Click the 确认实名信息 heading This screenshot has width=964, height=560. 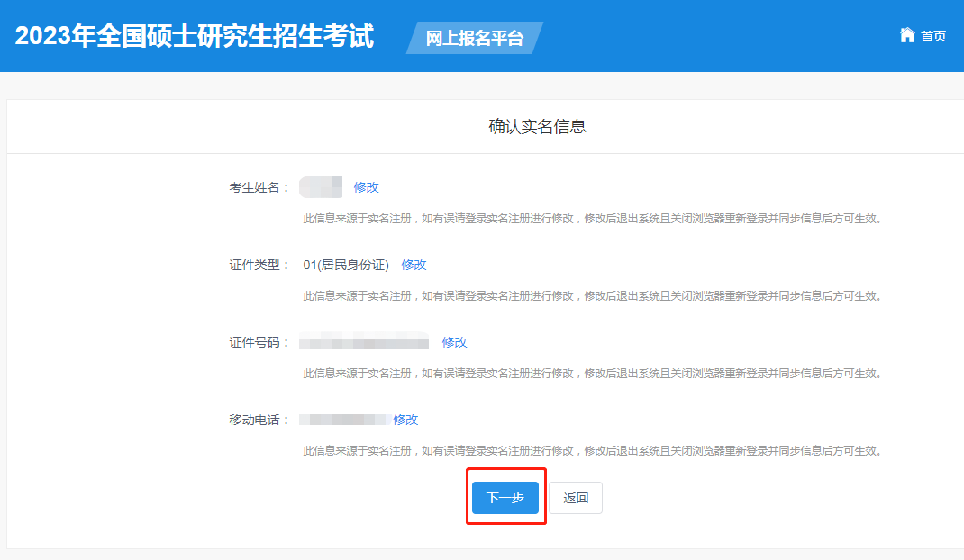pos(537,127)
